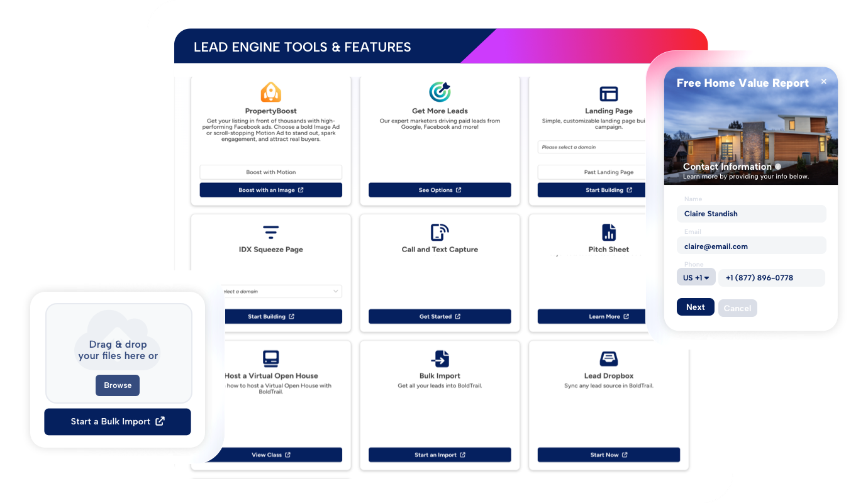Open the Landing Page domain selector
Viewport: 868px width, 503px height.
[591, 147]
